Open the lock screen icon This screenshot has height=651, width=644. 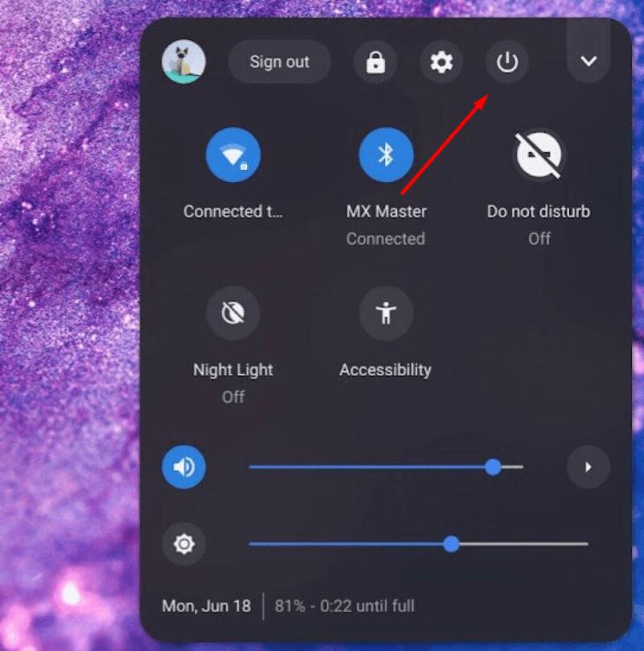click(374, 62)
